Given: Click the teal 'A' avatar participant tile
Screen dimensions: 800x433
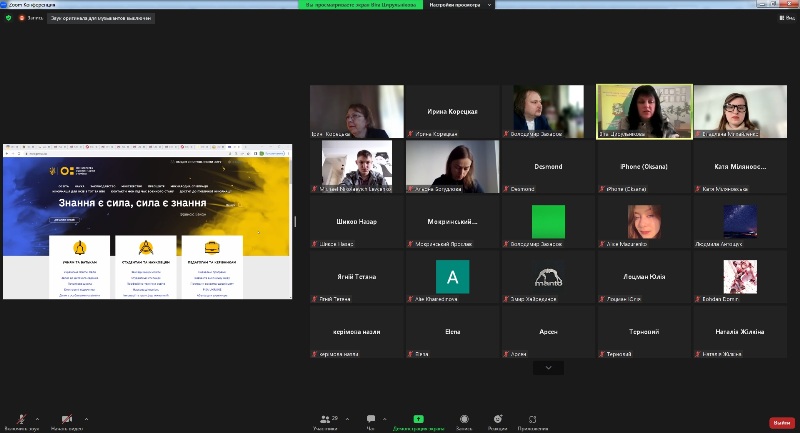Looking at the screenshot, I should pos(452,276).
